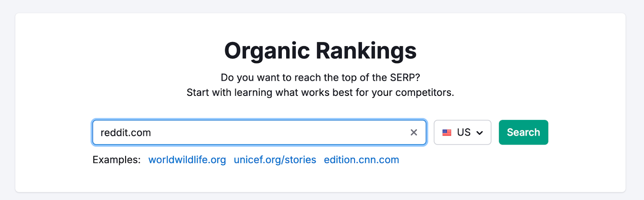644x200 pixels.
Task: Choose the edition.cnn.com example link
Action: coord(361,160)
